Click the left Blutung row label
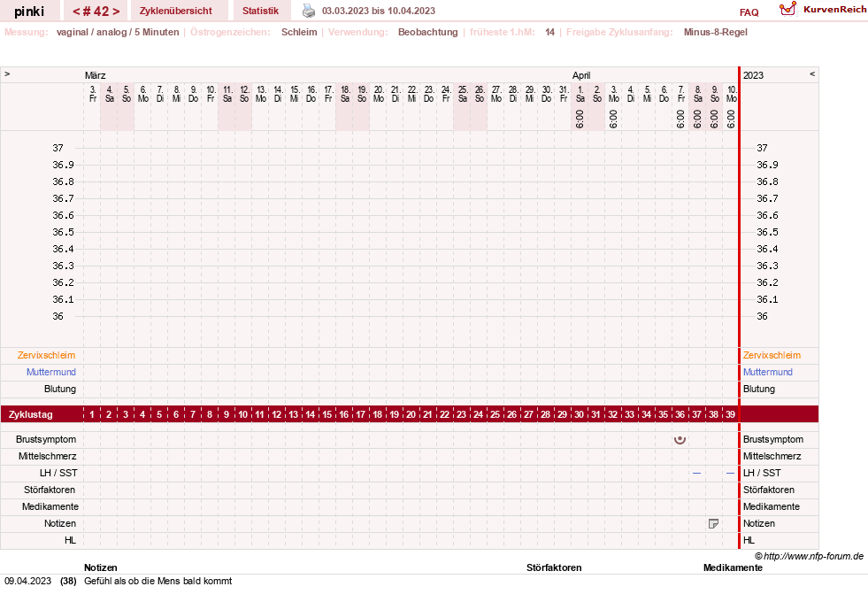868x602 pixels. (x=60, y=389)
